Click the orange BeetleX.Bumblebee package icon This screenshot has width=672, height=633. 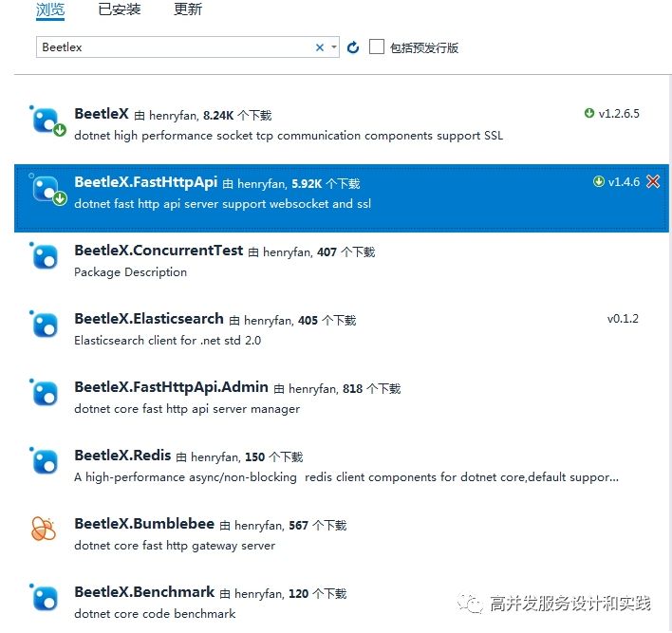click(44, 530)
